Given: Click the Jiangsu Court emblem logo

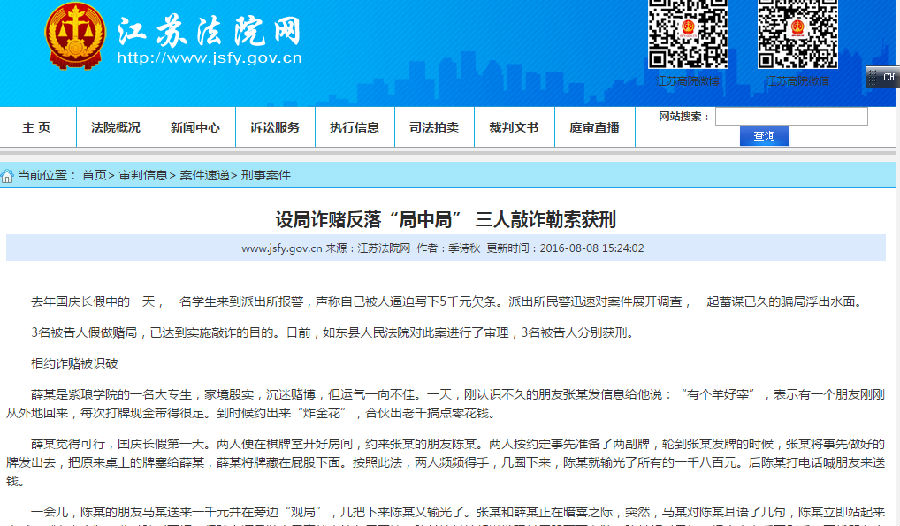Looking at the screenshot, I should [74, 36].
